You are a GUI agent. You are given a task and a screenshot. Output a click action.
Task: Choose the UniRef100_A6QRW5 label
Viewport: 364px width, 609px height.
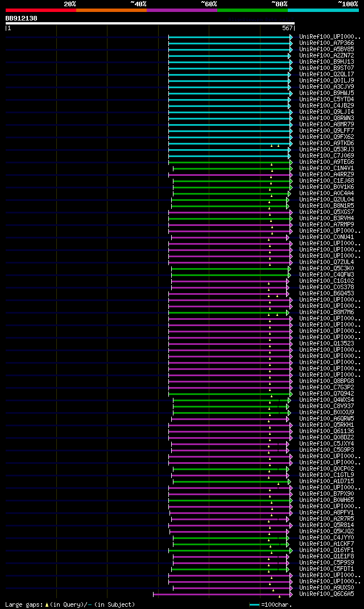tap(326, 419)
